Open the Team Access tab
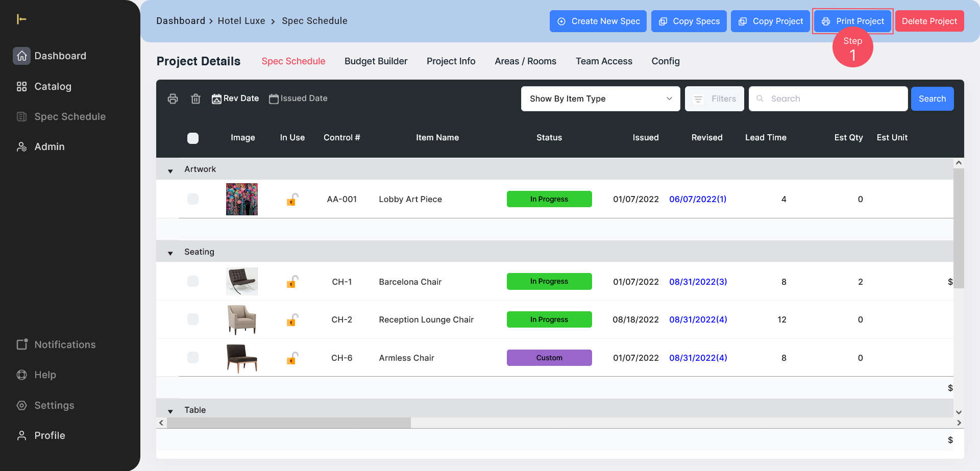980x471 pixels. [x=604, y=61]
